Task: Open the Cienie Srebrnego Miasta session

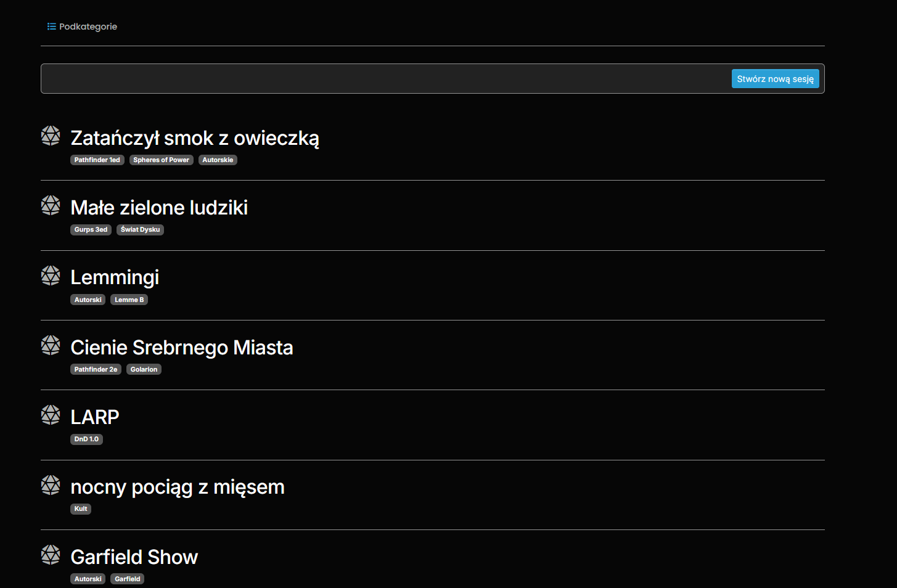Action: (x=182, y=348)
